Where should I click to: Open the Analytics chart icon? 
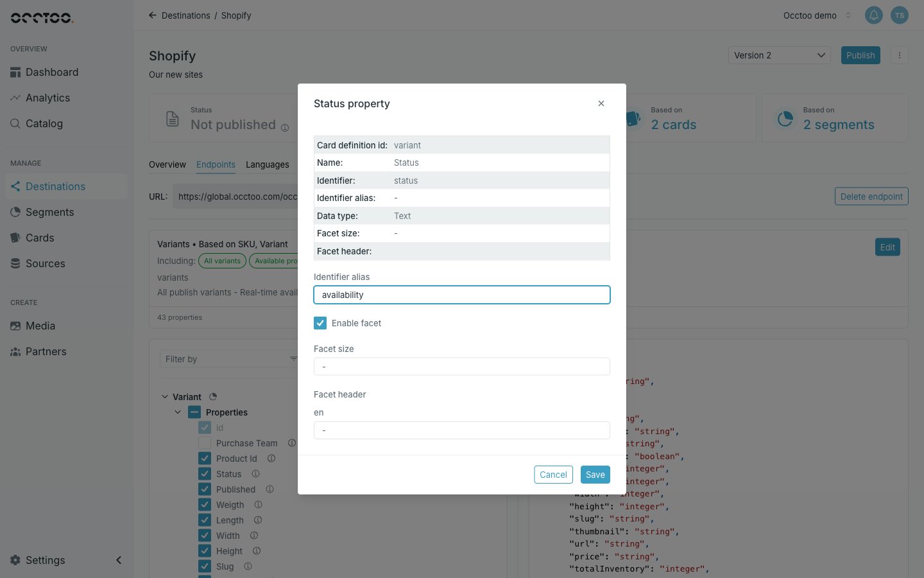15,98
